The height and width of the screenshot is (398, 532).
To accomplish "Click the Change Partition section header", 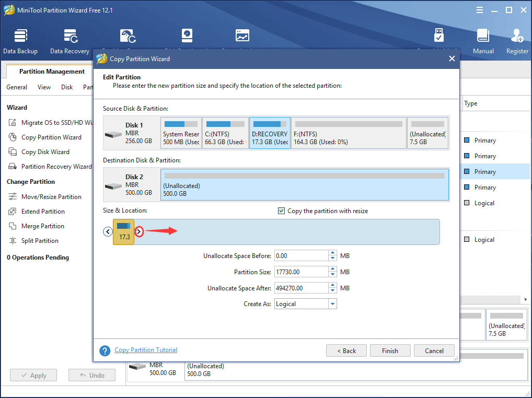I will (x=30, y=182).
